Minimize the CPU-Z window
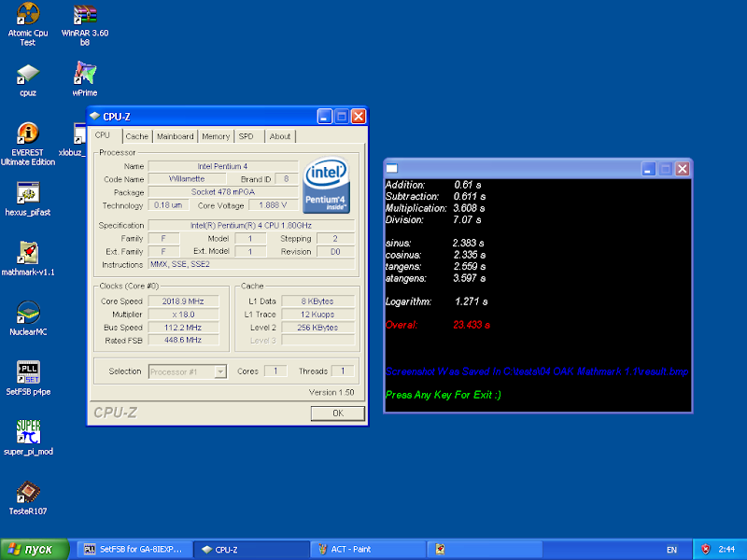The image size is (747, 560). tap(324, 116)
